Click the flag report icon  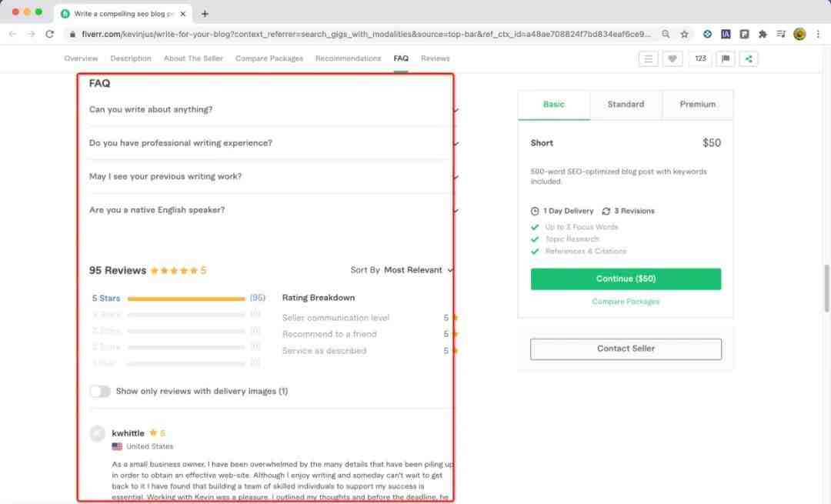pyautogui.click(x=725, y=58)
